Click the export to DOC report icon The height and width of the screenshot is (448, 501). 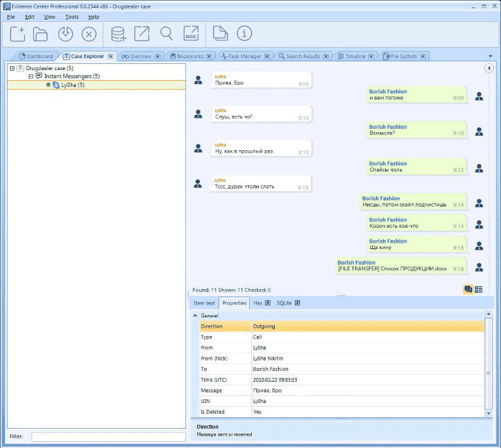coord(191,34)
